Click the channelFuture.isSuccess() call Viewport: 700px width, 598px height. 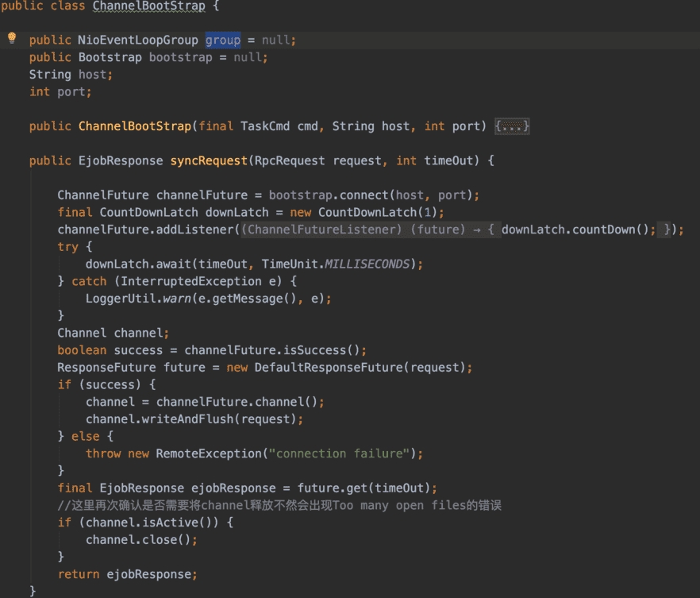[x=275, y=350]
